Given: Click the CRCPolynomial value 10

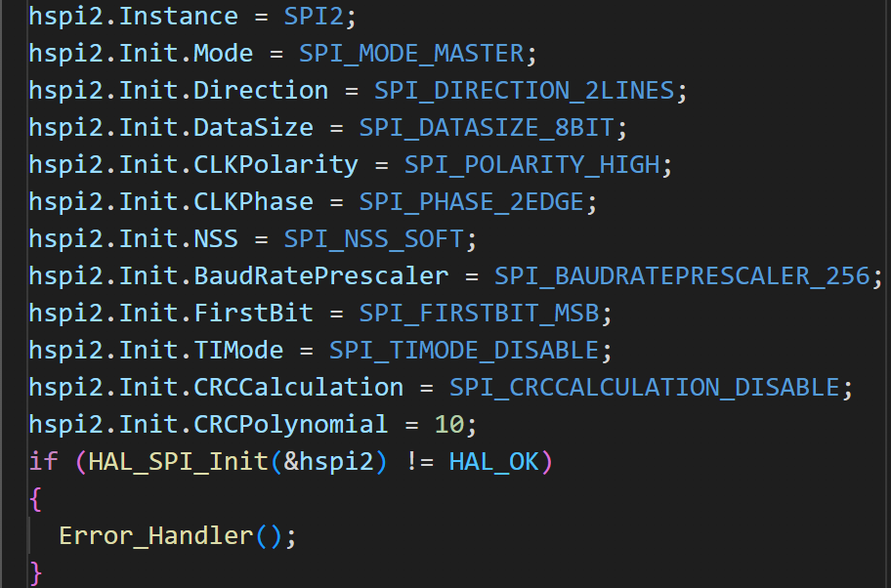Looking at the screenshot, I should (448, 425).
